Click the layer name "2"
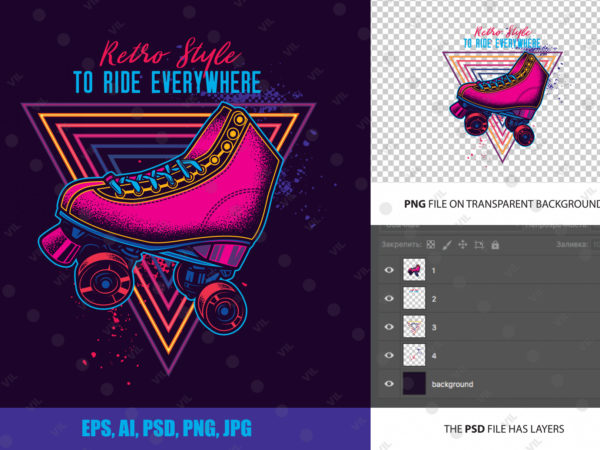600x450 pixels. pos(434,299)
